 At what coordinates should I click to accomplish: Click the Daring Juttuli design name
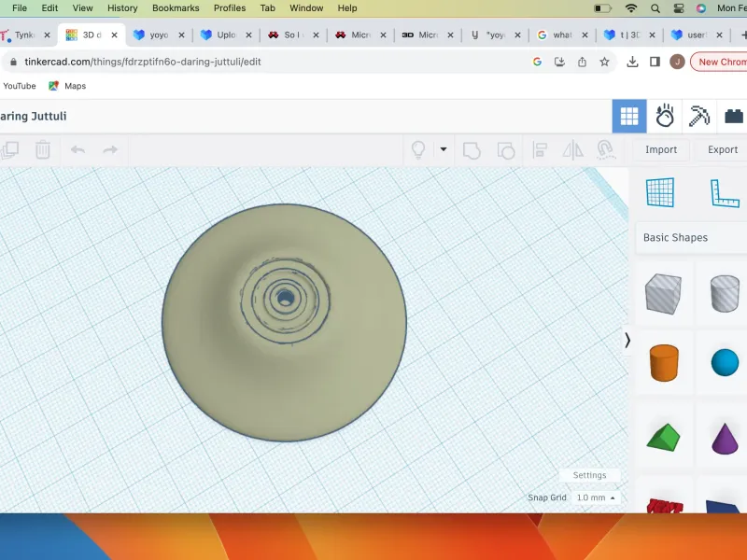34,116
